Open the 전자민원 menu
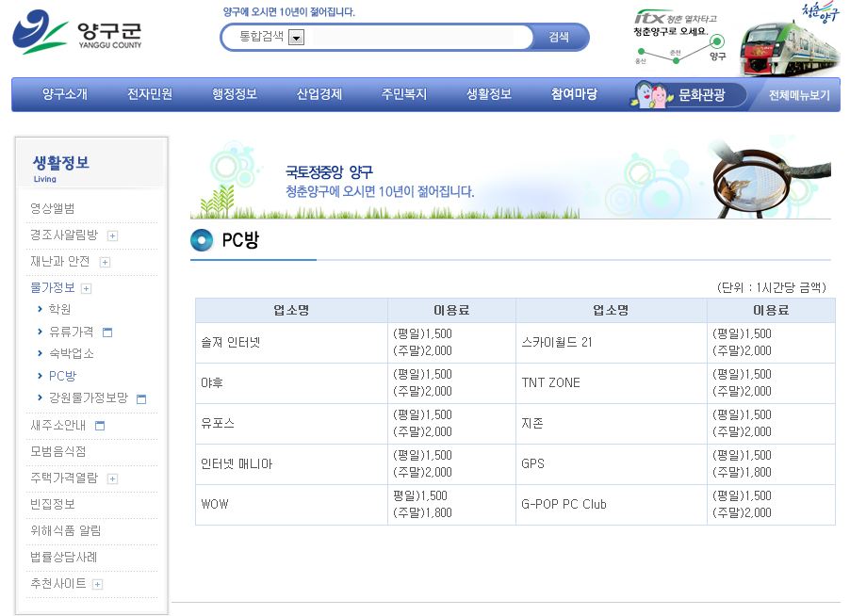This screenshot has width=850, height=616. [x=150, y=94]
